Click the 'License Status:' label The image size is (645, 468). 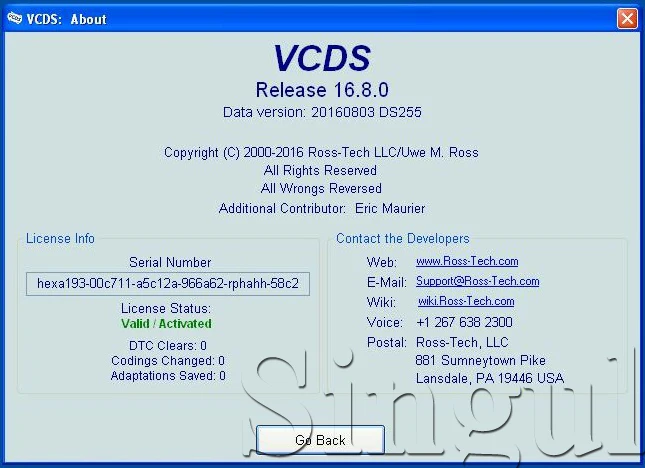(166, 308)
